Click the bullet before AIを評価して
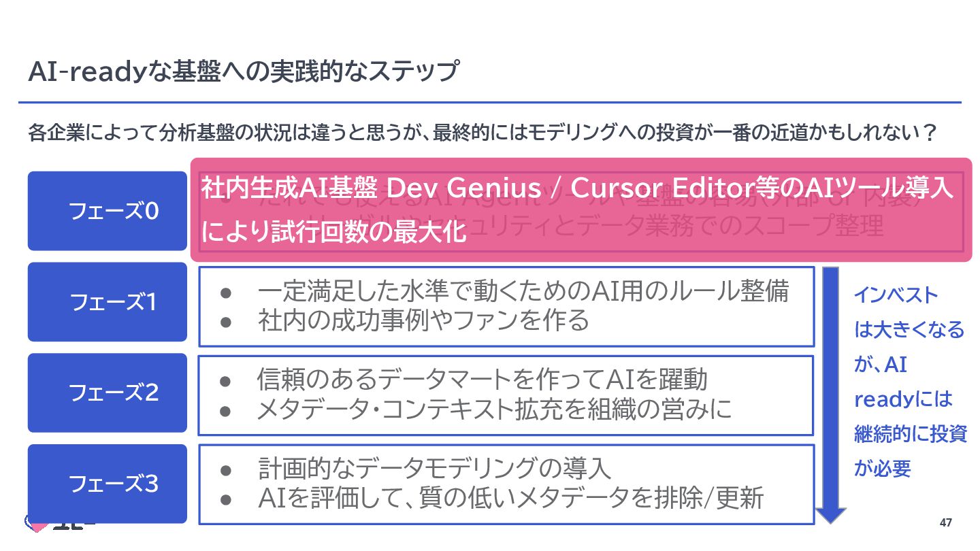Image resolution: width=980 pixels, height=551 pixels. tap(227, 499)
